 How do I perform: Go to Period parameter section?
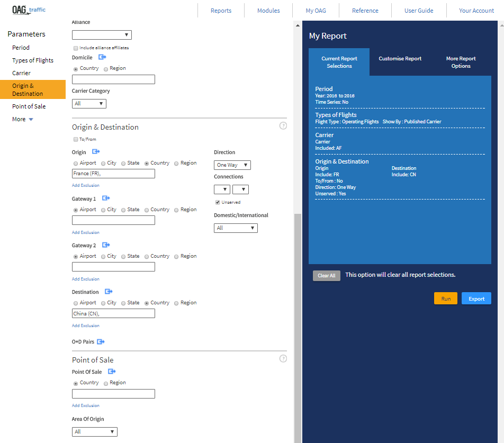click(21, 48)
